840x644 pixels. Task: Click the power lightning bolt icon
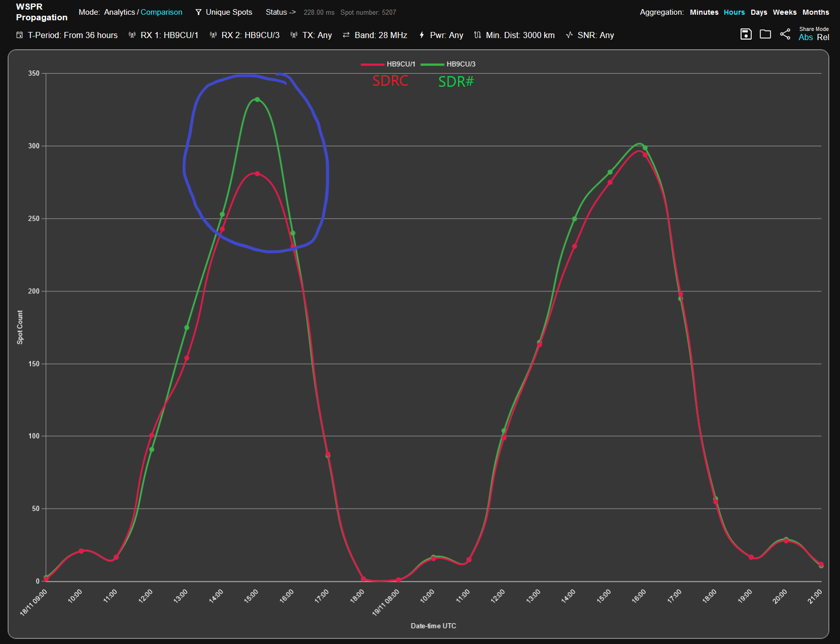[x=422, y=35]
